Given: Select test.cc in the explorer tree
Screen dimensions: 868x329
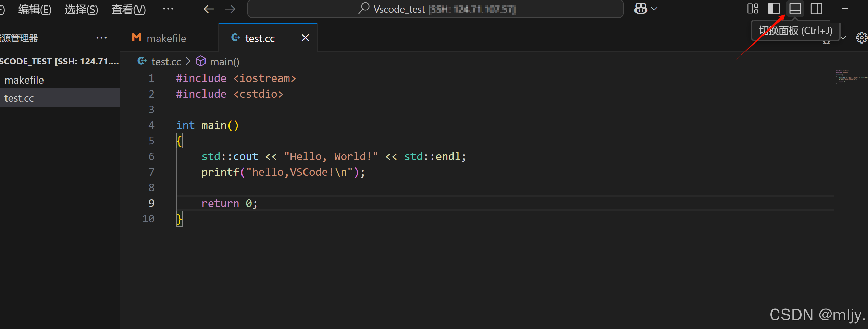Looking at the screenshot, I should (x=19, y=98).
